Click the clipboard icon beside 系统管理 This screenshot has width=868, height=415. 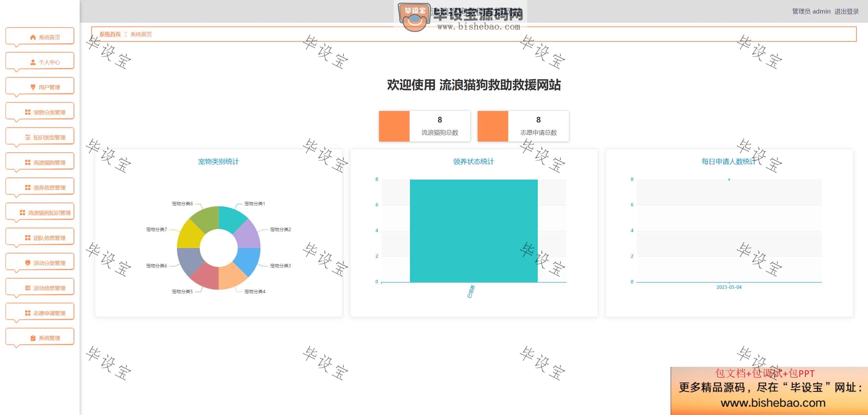(x=33, y=338)
